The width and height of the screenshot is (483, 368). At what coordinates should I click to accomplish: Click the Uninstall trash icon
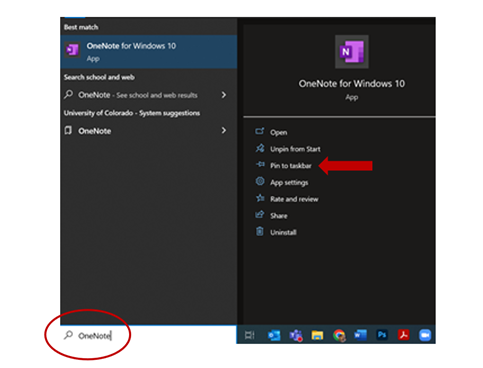point(260,231)
